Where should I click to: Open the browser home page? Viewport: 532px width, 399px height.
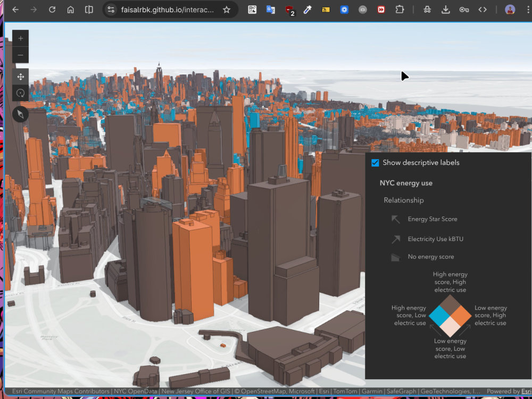click(x=70, y=10)
